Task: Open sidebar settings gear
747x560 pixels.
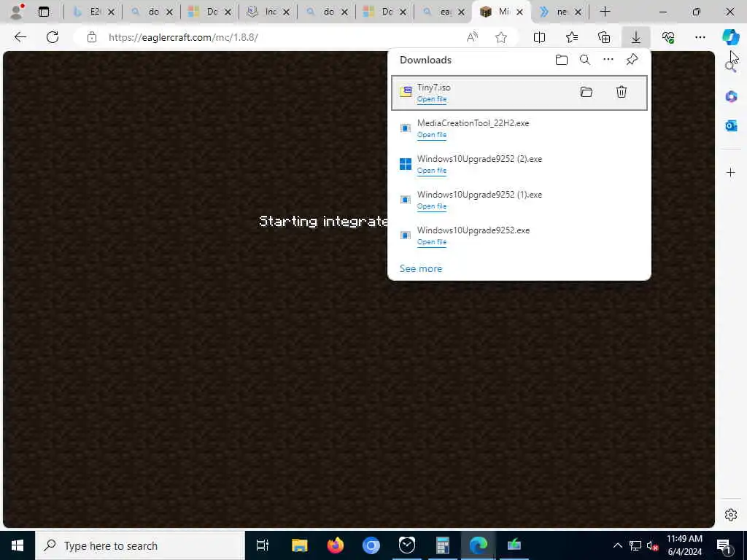Action: click(x=731, y=515)
